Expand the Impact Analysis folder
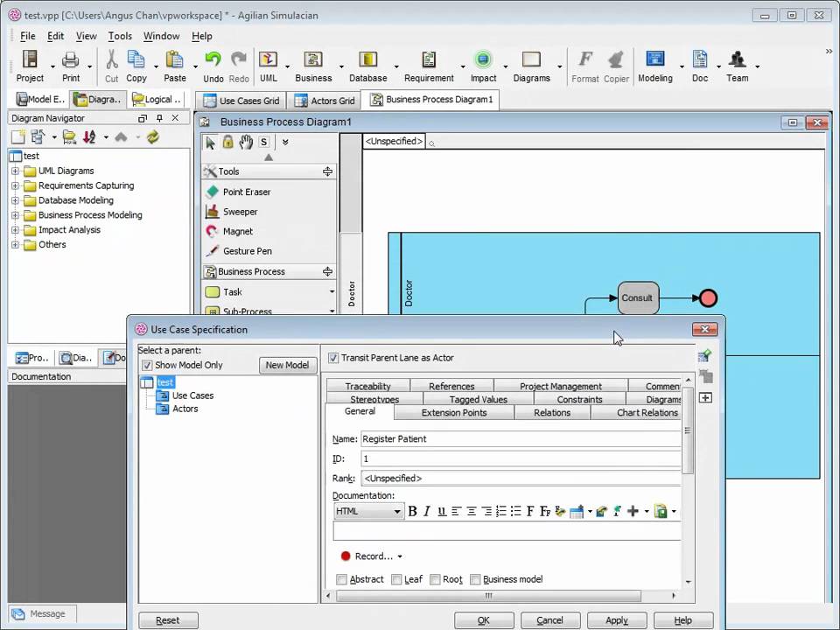The image size is (840, 630). tap(15, 230)
